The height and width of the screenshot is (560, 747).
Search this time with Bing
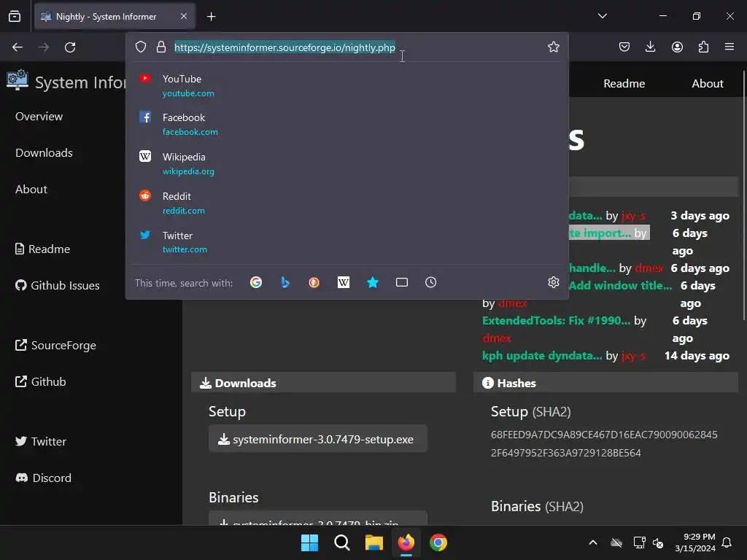click(x=285, y=282)
